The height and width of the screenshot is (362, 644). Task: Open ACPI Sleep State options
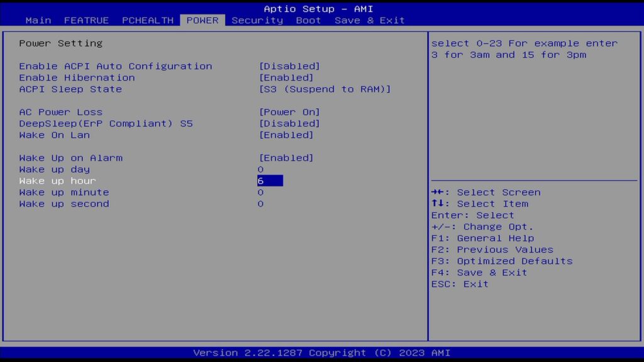pos(325,89)
